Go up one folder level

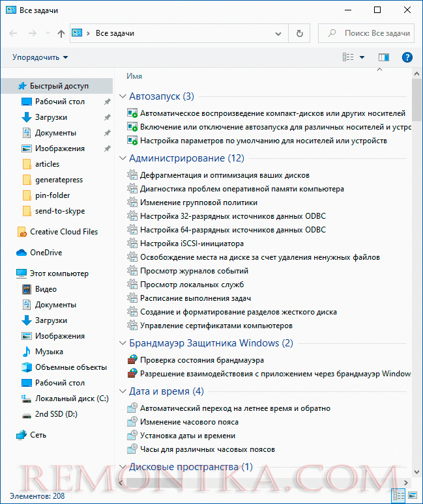click(61, 33)
